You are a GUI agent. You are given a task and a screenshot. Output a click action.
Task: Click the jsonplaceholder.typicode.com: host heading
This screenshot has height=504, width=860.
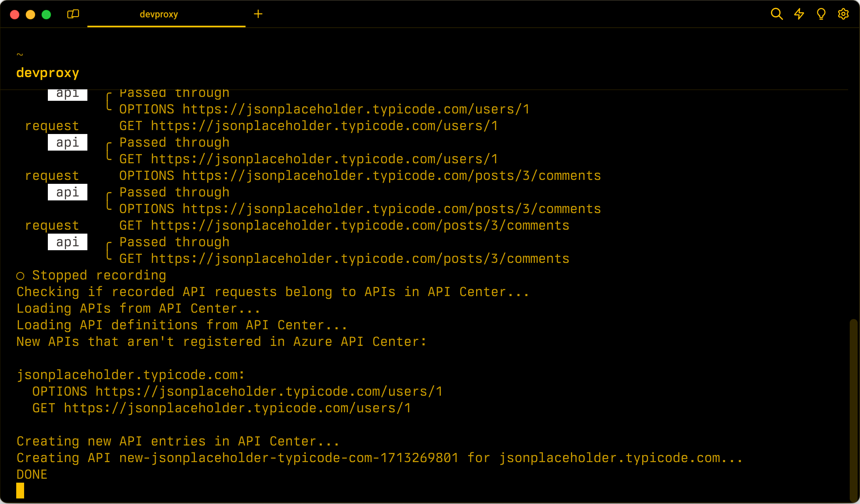pos(130,375)
